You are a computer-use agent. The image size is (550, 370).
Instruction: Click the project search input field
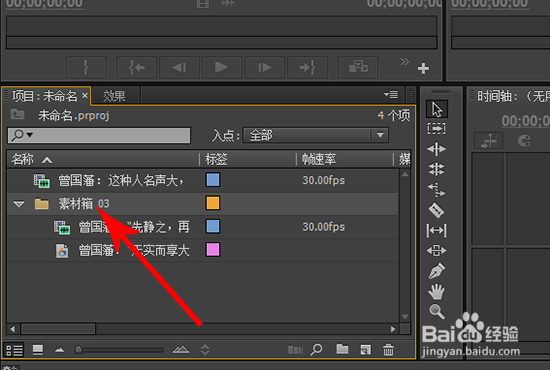pyautogui.click(x=99, y=135)
